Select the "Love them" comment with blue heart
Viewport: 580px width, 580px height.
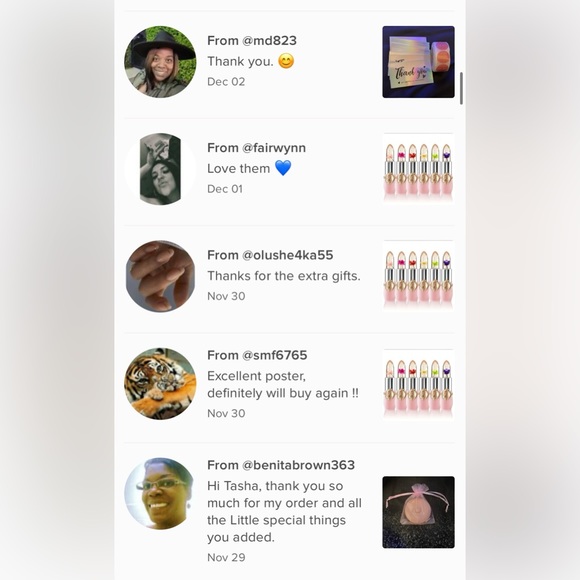pyautogui.click(x=249, y=168)
